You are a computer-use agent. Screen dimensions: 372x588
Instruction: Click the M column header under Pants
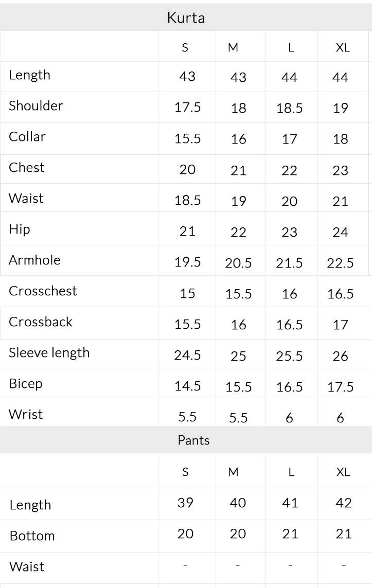pyautogui.click(x=233, y=472)
